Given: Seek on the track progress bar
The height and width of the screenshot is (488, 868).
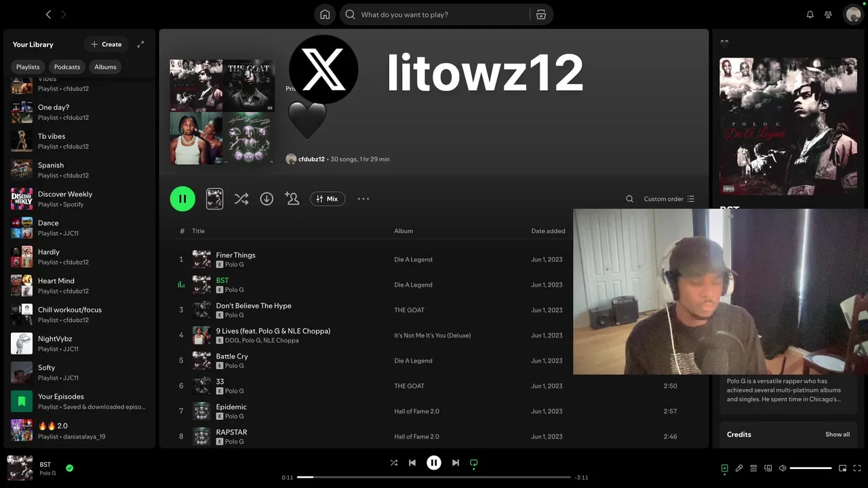Looking at the screenshot, I should point(434,477).
